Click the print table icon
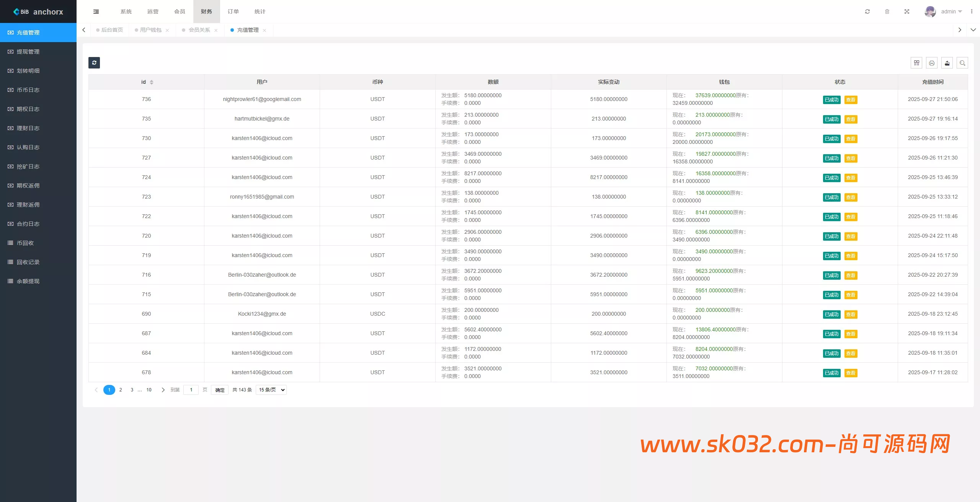This screenshot has width=980, height=502. coord(932,63)
